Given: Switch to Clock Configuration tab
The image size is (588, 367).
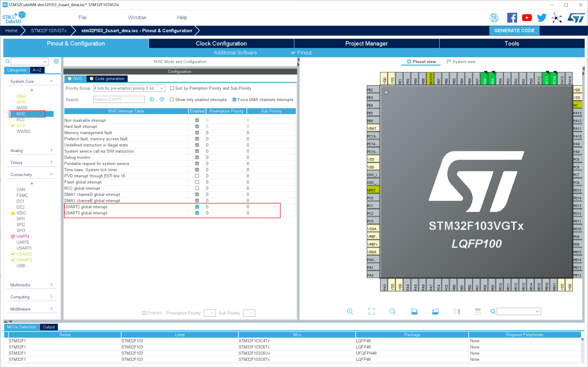Looking at the screenshot, I should point(221,43).
